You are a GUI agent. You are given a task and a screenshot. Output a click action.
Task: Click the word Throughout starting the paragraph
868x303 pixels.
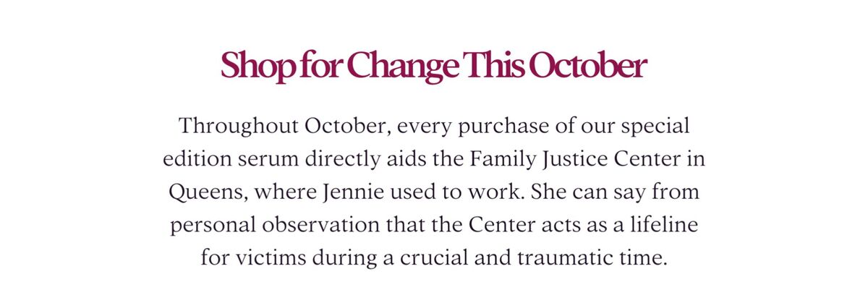[239, 127]
